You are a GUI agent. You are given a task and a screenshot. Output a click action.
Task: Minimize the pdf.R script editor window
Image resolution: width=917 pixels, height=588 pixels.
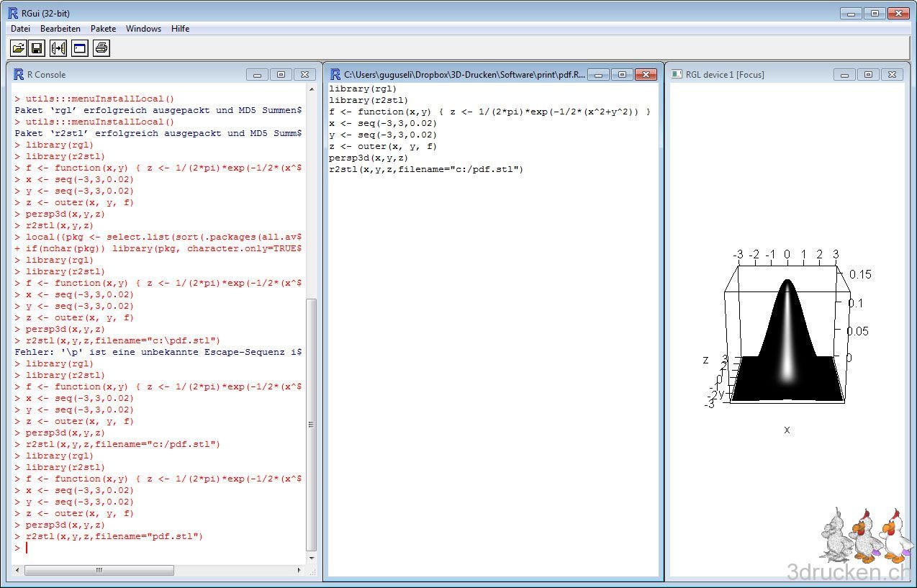coord(598,74)
